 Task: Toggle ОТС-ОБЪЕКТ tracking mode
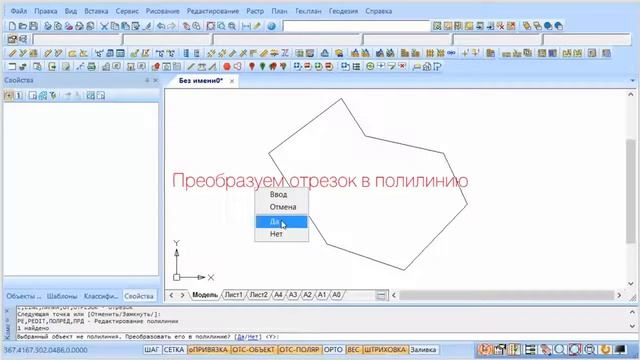pyautogui.click(x=253, y=350)
